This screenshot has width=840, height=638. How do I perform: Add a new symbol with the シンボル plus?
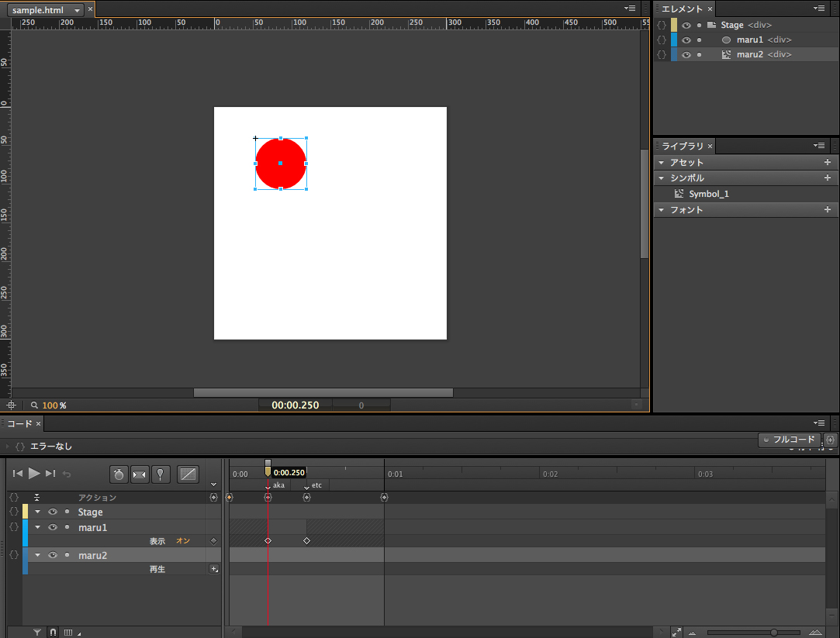[827, 178]
